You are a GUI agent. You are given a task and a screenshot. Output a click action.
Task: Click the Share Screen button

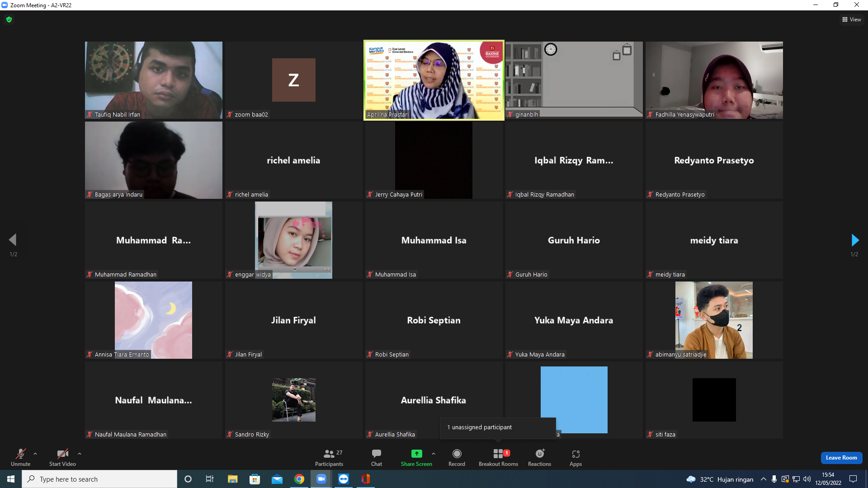click(x=416, y=457)
